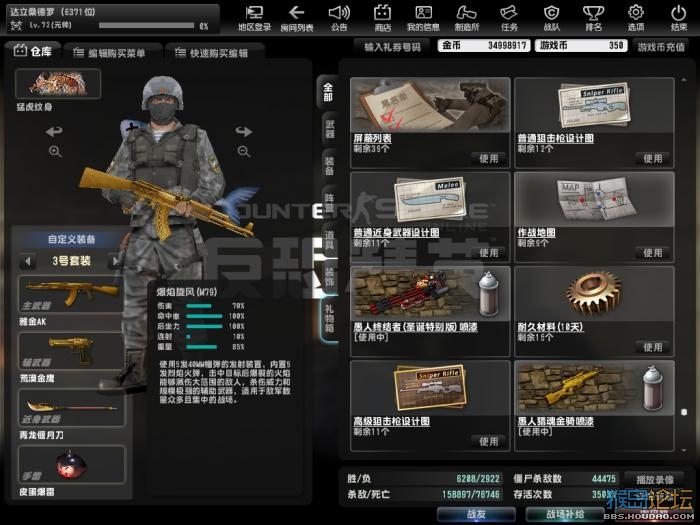The height and width of the screenshot is (525, 700).
Task: Click the 愚人终结者 spray paint image
Action: coord(430,294)
